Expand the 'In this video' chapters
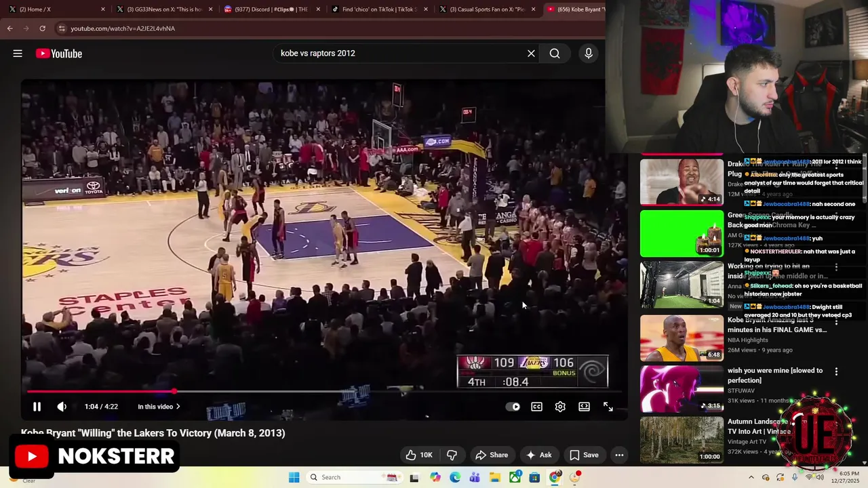The width and height of the screenshot is (868, 488). (x=159, y=407)
